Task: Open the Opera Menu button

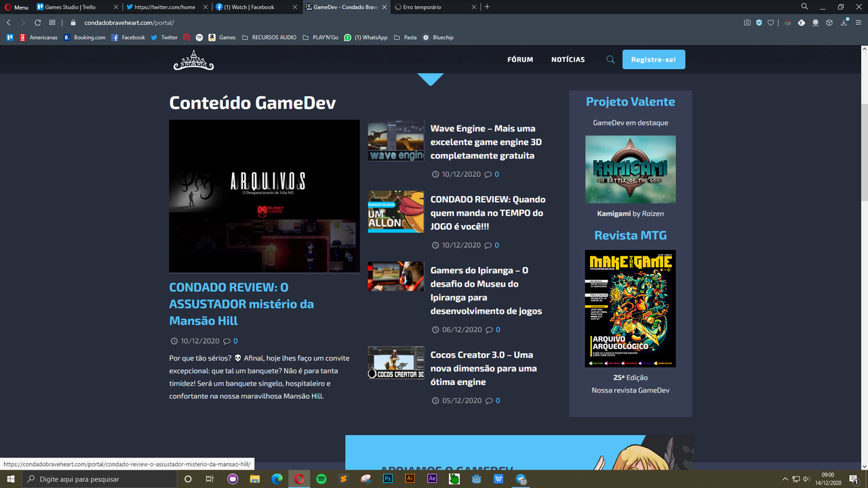Action: tap(17, 7)
